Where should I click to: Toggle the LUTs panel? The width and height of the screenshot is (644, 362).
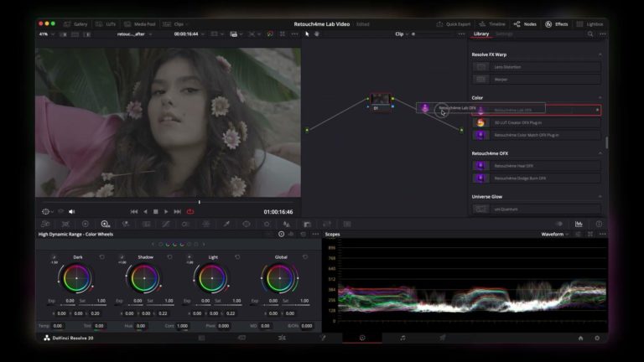tap(106, 24)
